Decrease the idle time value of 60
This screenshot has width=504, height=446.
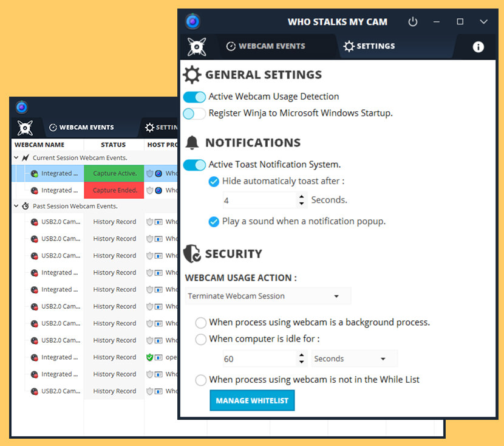pos(301,362)
